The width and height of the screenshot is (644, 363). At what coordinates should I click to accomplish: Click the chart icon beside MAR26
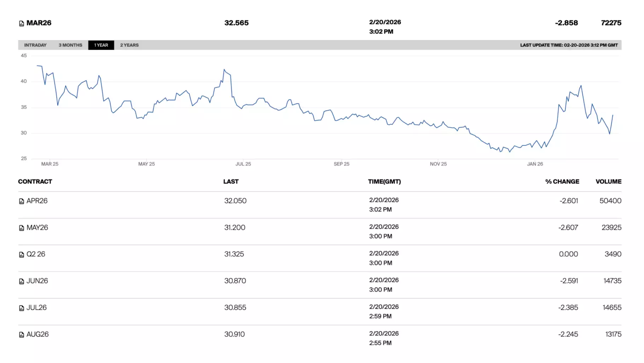point(22,23)
